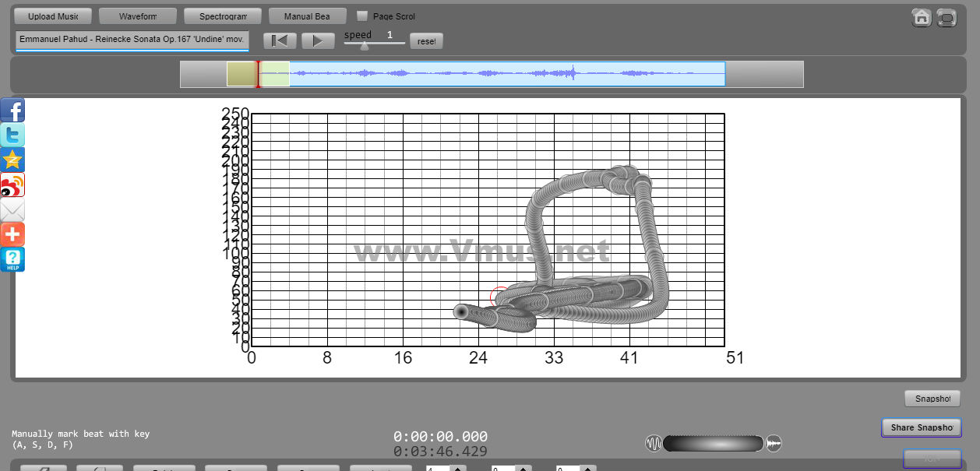Click the waveform icon right of gradient bar
Viewport: 980px width, 471px height.
(x=774, y=443)
